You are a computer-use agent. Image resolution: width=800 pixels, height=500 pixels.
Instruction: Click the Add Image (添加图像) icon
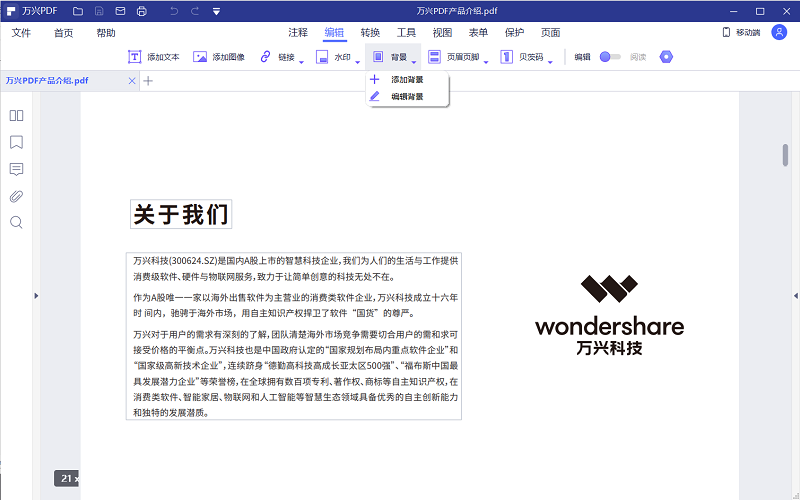(200, 57)
